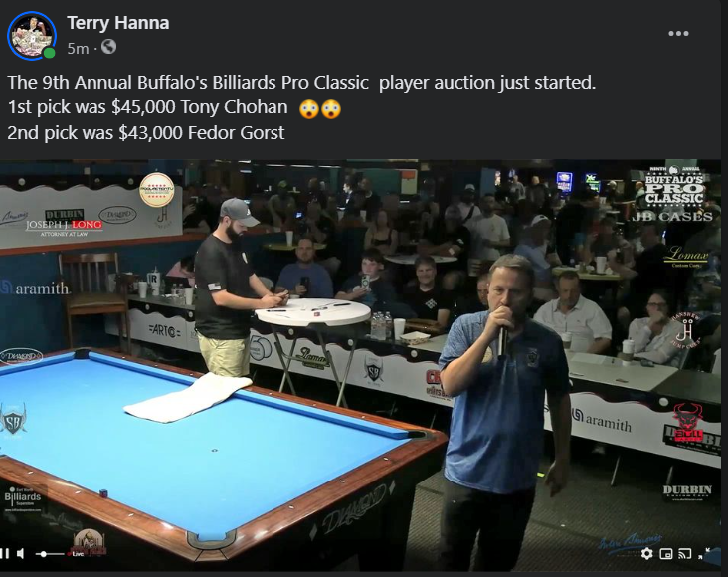This screenshot has height=577, width=728.
Task: Cast video to another device
Action: [685, 554]
